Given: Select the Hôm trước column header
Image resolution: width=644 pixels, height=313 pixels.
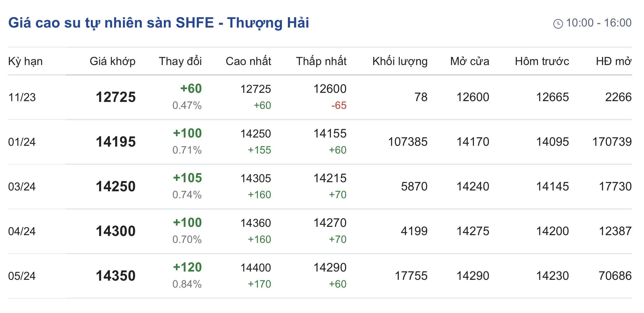Looking at the screenshot, I should pyautogui.click(x=542, y=61).
